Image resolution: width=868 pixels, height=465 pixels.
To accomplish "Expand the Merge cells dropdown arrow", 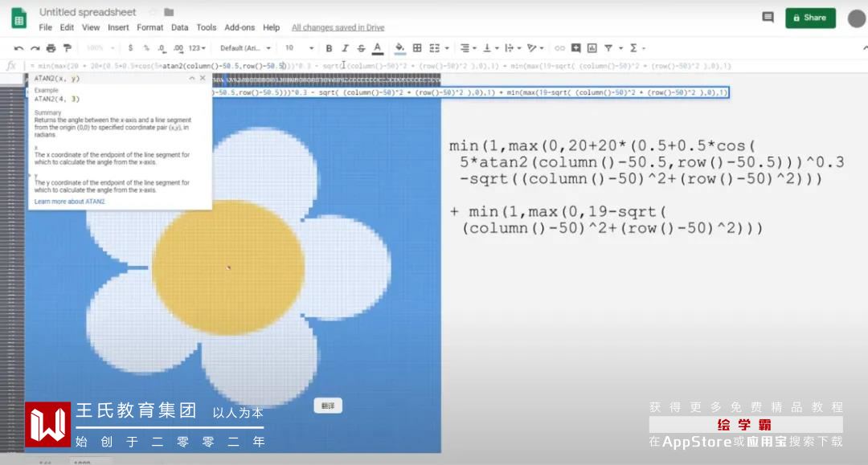I will click(447, 49).
